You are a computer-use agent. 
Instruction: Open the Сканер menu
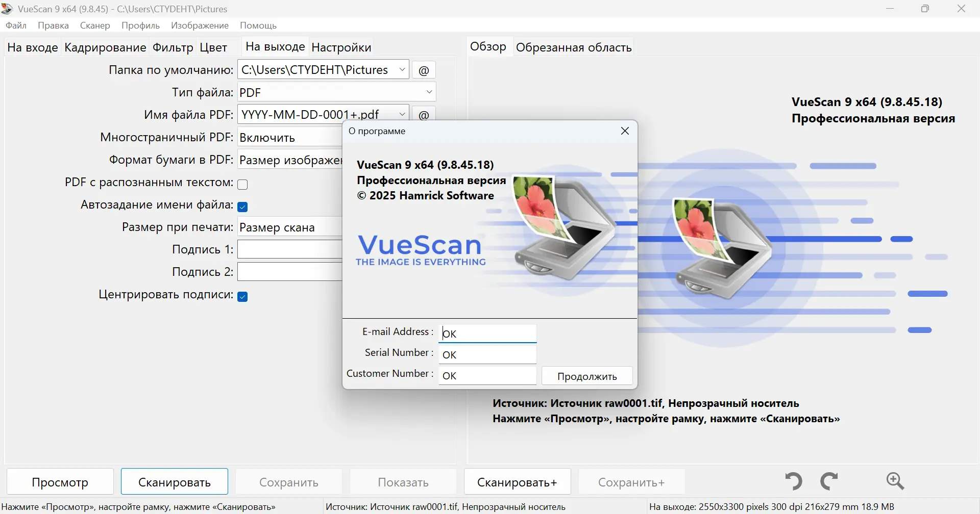pyautogui.click(x=95, y=25)
